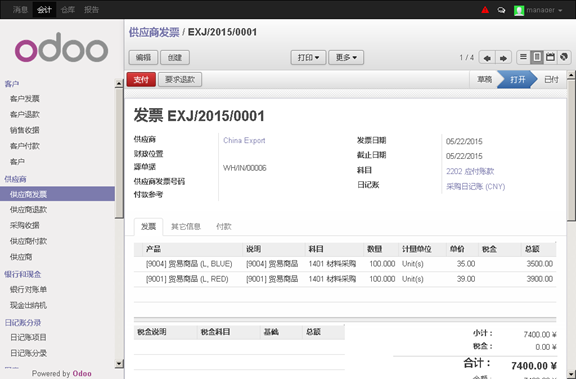The width and height of the screenshot is (576, 379).
Task: Open the manager user dropdown menu
Action: pyautogui.click(x=544, y=10)
